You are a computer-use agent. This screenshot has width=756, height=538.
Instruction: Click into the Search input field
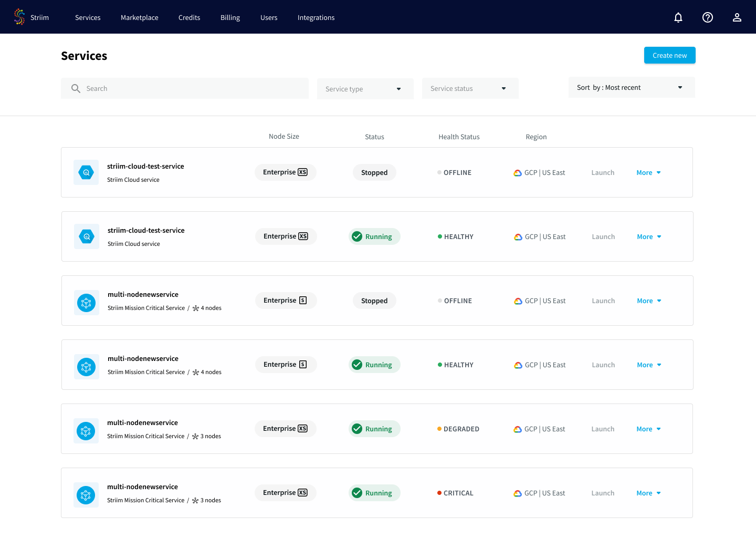[185, 88]
